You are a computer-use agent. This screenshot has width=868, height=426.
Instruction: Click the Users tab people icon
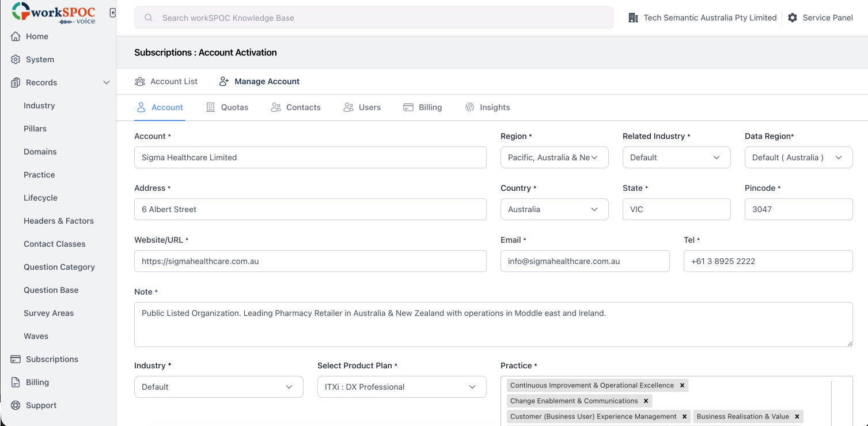[x=348, y=107]
